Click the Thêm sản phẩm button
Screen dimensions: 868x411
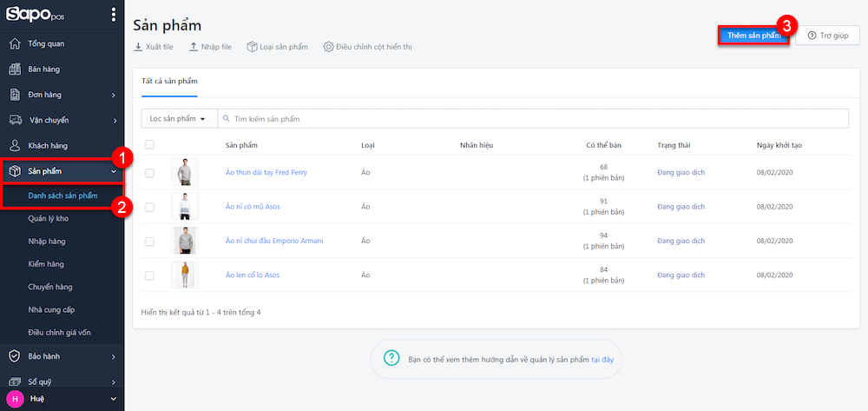click(753, 36)
